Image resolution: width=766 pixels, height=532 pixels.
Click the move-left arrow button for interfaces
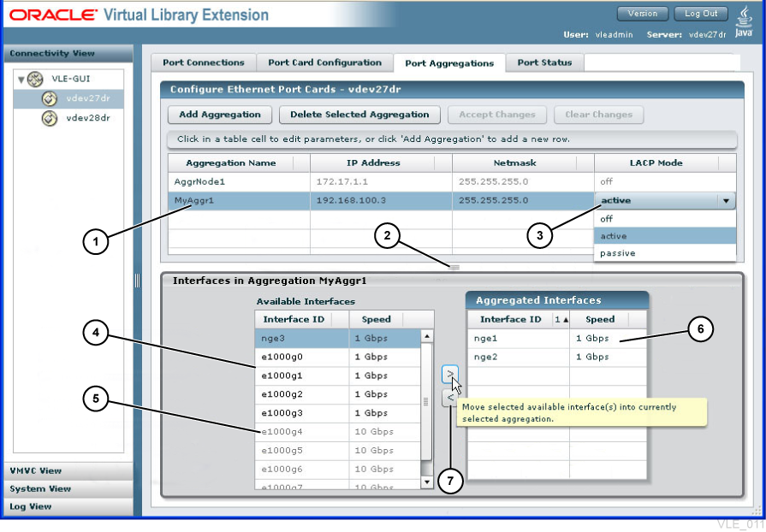[450, 398]
